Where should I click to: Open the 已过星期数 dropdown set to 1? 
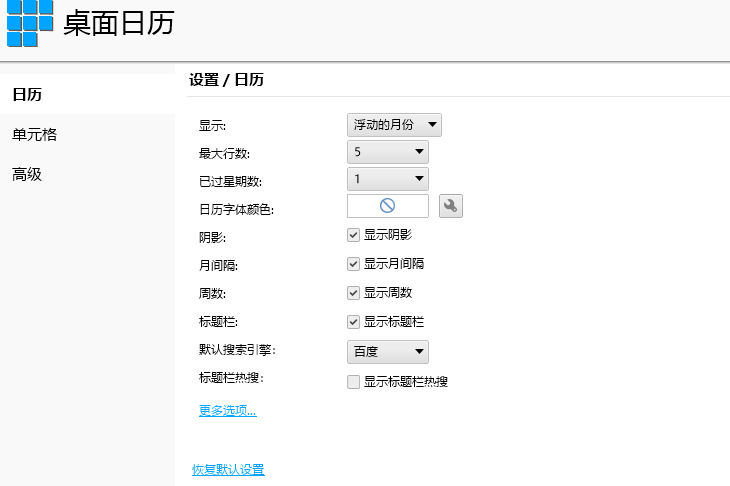388,179
